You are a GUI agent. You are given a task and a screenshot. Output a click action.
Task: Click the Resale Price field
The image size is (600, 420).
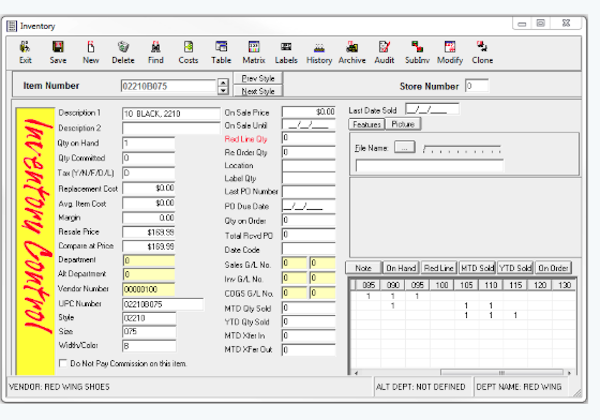149,232
